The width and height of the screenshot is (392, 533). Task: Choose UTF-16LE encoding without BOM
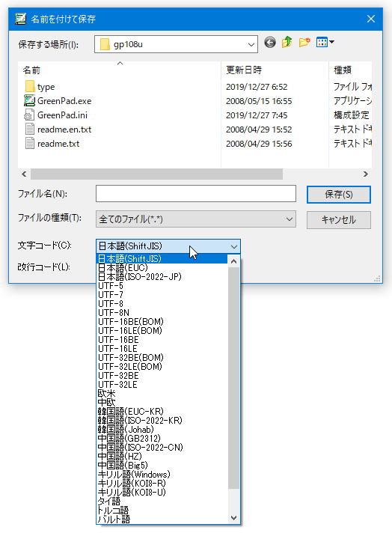tap(162, 349)
